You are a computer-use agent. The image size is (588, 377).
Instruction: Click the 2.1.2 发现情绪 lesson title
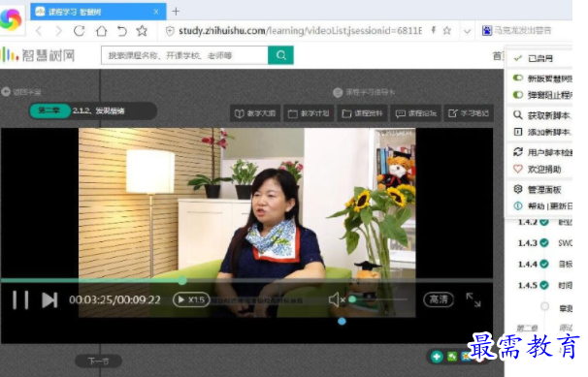(99, 110)
